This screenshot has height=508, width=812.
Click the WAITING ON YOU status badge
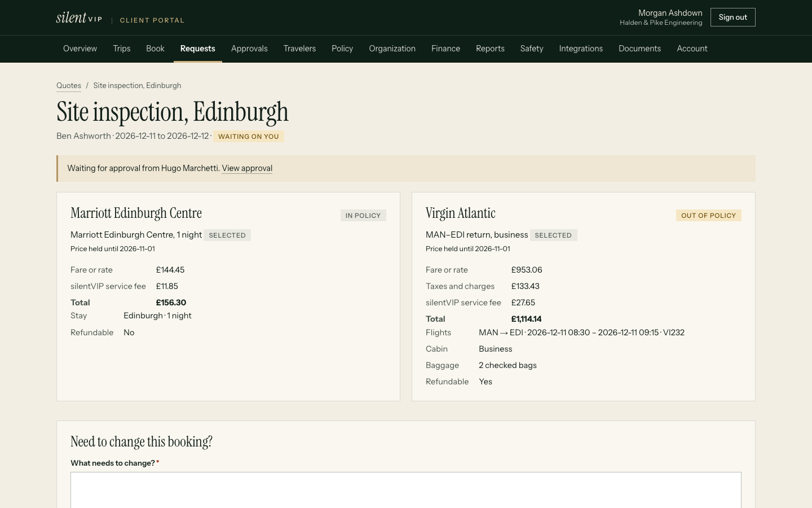coord(249,137)
